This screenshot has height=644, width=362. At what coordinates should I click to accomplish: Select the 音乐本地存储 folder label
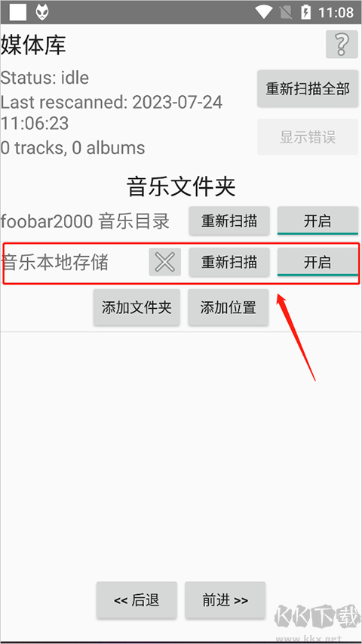click(x=55, y=263)
